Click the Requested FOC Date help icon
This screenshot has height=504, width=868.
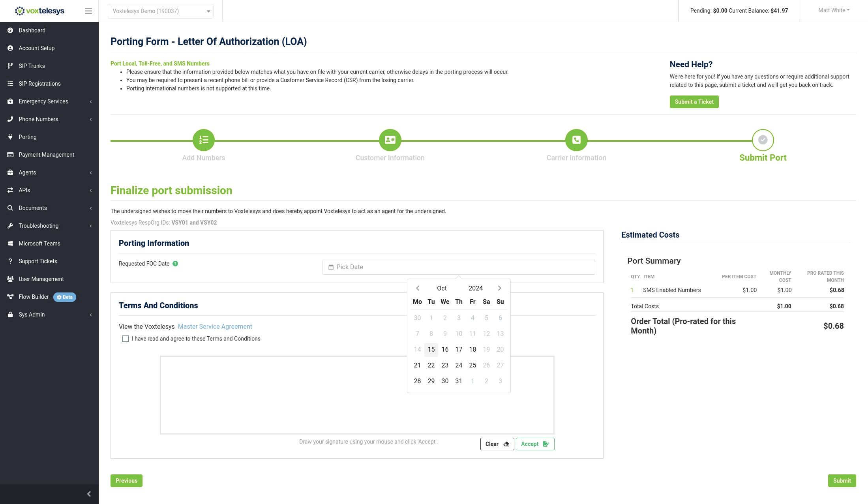click(175, 264)
